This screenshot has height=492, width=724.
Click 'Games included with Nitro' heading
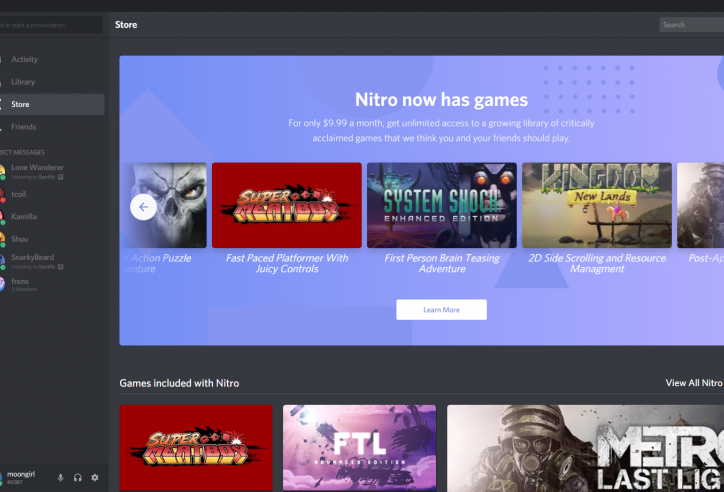(x=179, y=383)
